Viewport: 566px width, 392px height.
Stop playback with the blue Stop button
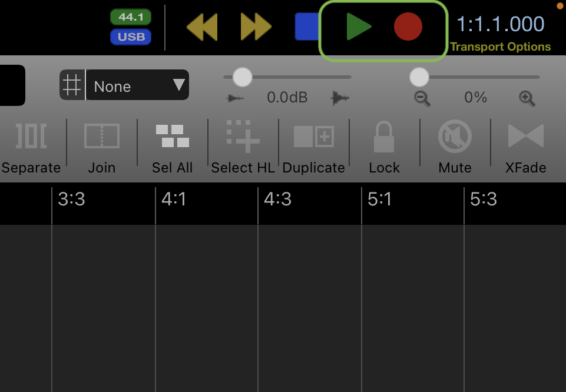pos(307,26)
